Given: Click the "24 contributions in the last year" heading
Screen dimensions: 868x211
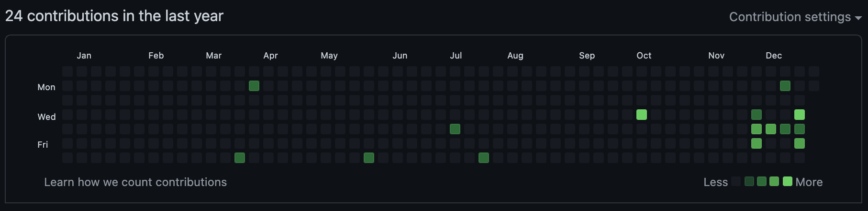Looking at the screenshot, I should 114,16.
